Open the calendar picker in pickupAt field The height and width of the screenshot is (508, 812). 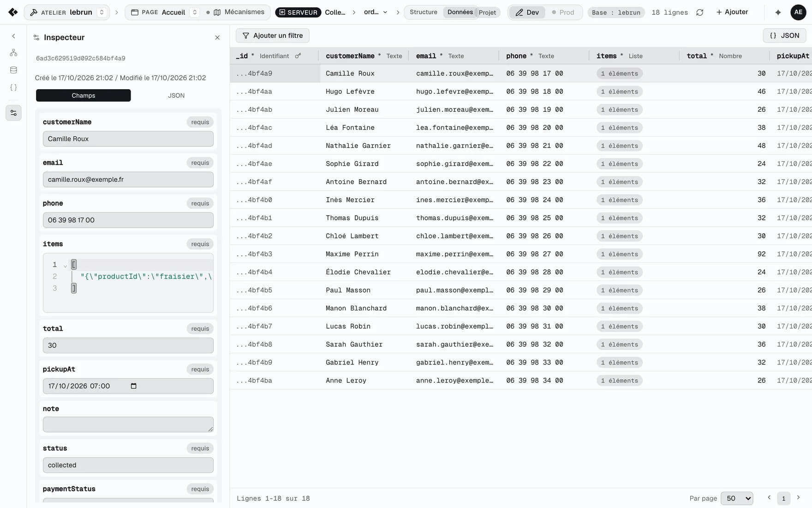(134, 386)
